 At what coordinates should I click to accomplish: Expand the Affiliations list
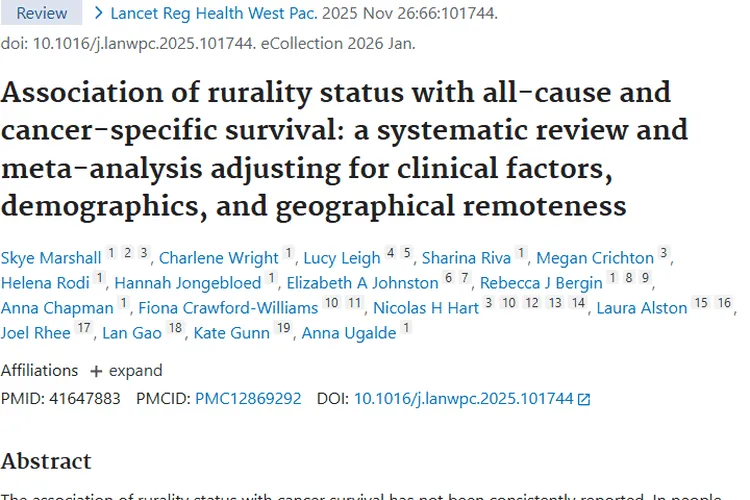coord(126,370)
